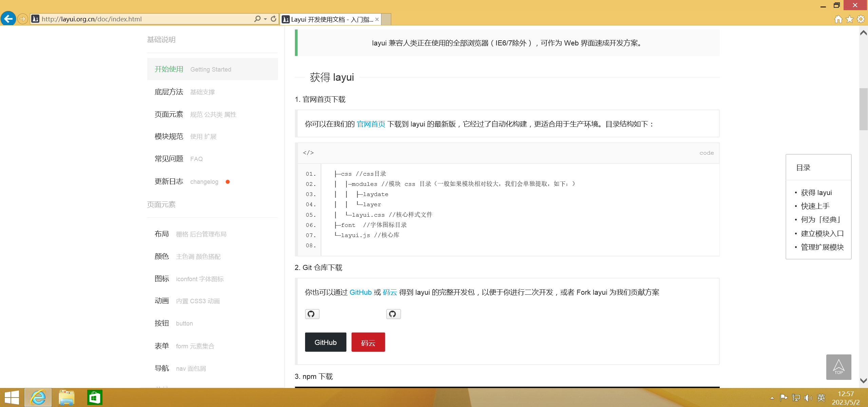Jump to 获得 layui in 目录
This screenshot has width=868, height=407.
point(816,193)
